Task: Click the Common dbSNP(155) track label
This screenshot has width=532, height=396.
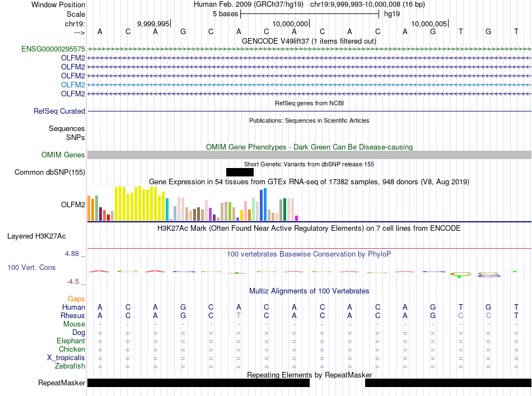Action: click(49, 172)
